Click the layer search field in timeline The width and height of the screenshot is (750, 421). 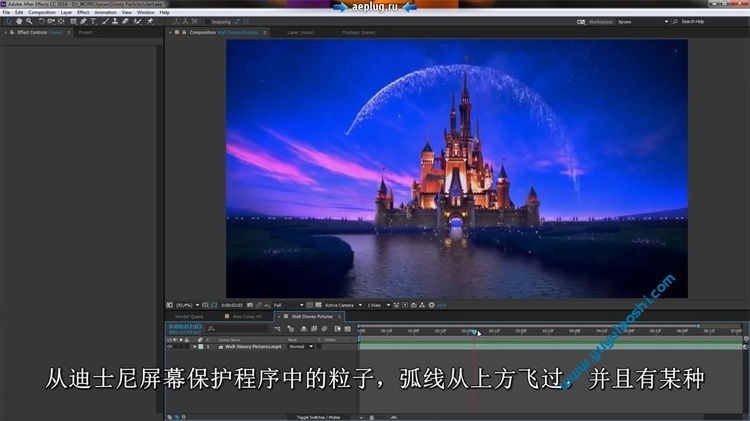[238, 329]
